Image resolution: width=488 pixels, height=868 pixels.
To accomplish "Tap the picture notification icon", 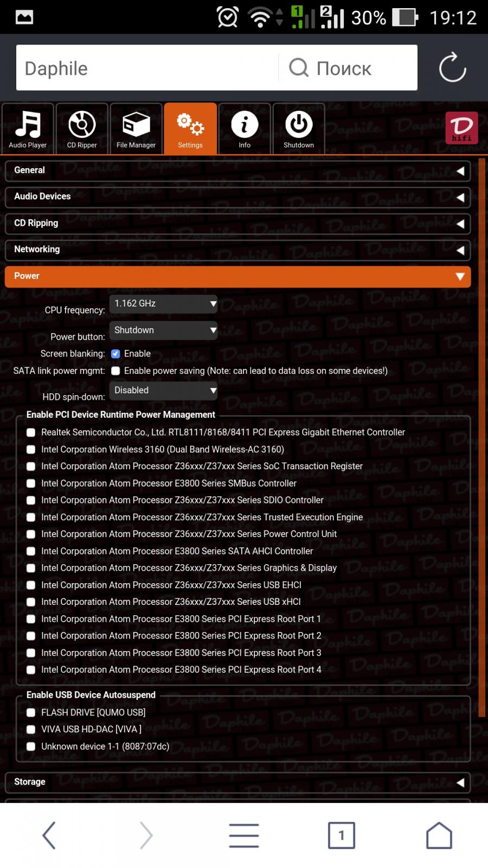I will pyautogui.click(x=24, y=17).
